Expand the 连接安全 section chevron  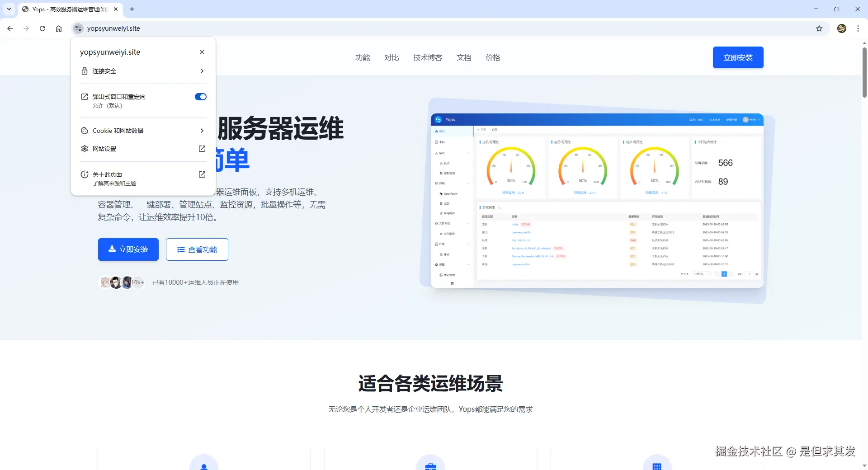pyautogui.click(x=202, y=70)
